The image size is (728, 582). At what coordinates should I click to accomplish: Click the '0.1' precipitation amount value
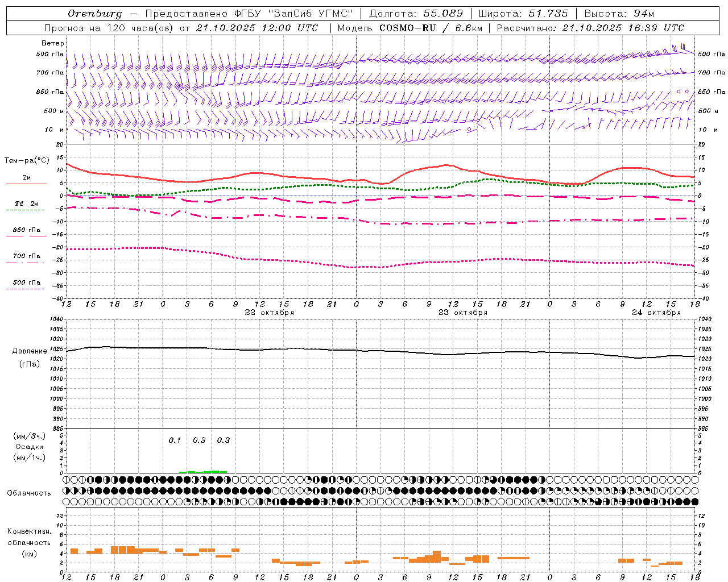175,440
